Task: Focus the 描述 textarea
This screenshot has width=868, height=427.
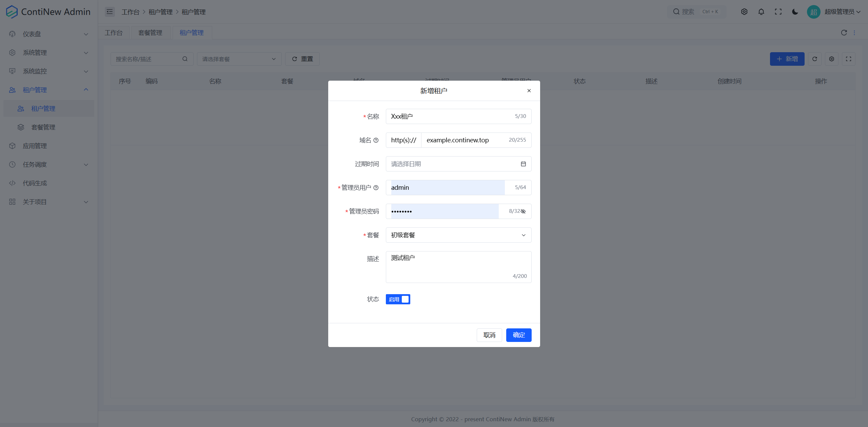Action: click(x=458, y=267)
